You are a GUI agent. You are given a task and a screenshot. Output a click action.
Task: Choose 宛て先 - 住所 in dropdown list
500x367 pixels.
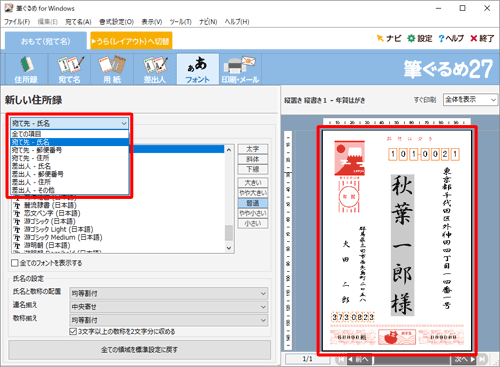tap(69, 158)
